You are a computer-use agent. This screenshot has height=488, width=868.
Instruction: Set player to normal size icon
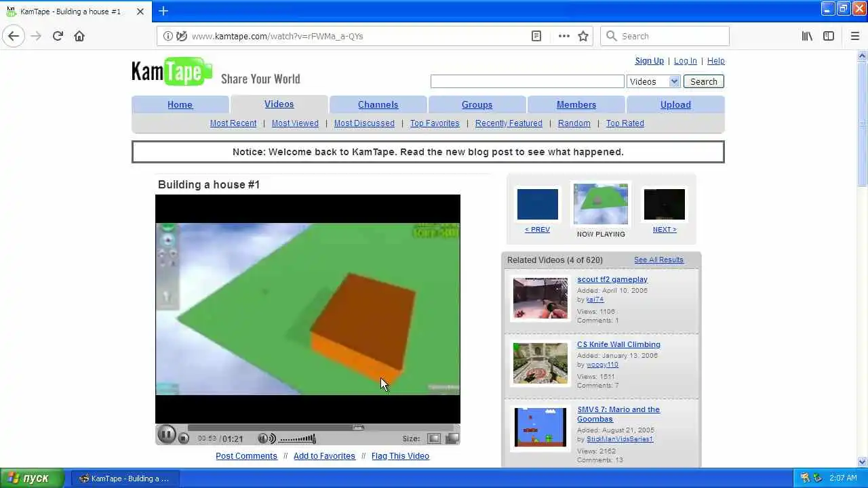(434, 439)
